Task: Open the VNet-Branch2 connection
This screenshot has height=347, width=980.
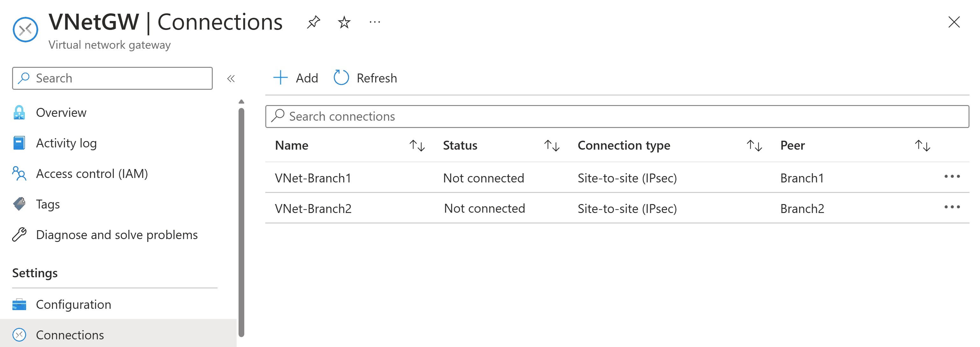Action: [x=313, y=208]
